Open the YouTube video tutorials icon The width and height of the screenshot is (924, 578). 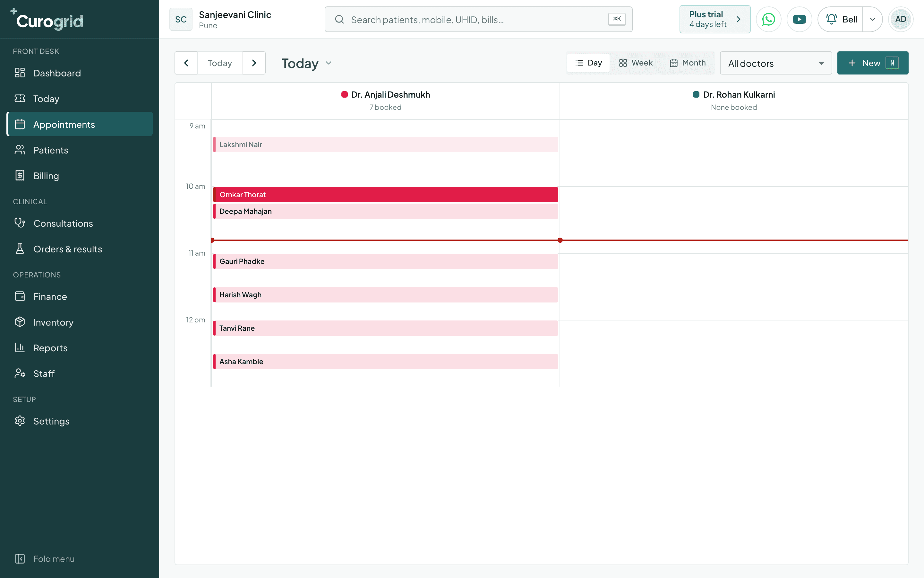799,19
